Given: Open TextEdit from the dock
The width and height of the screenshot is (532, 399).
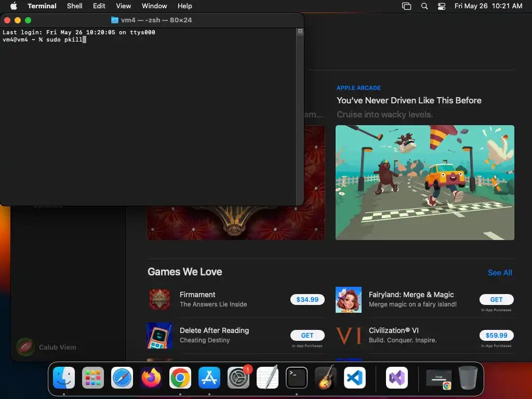Looking at the screenshot, I should coord(268,378).
